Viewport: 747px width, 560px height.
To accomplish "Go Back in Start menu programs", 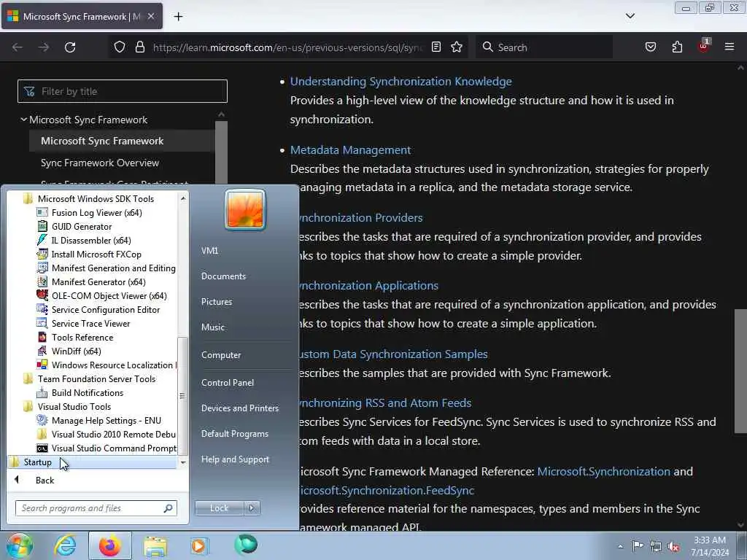I will click(x=44, y=480).
